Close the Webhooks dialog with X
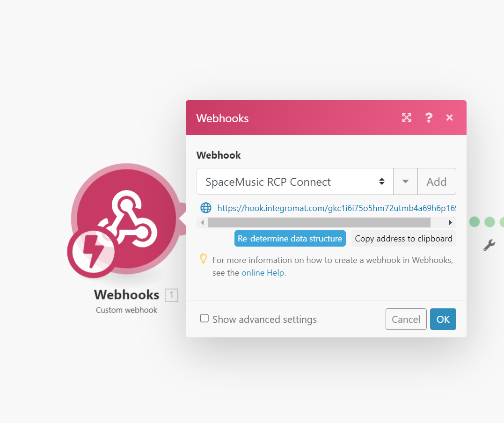Image resolution: width=504 pixels, height=423 pixels. click(x=449, y=117)
